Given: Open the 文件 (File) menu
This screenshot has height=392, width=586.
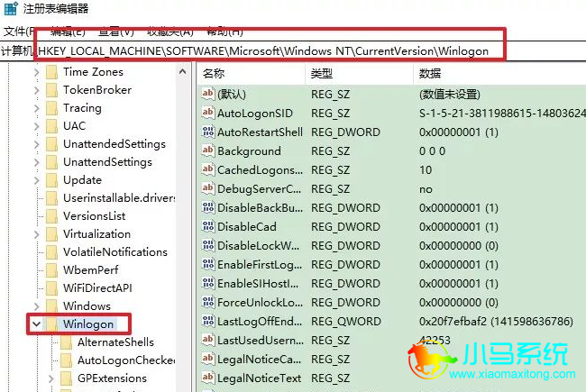Looking at the screenshot, I should [18, 32].
